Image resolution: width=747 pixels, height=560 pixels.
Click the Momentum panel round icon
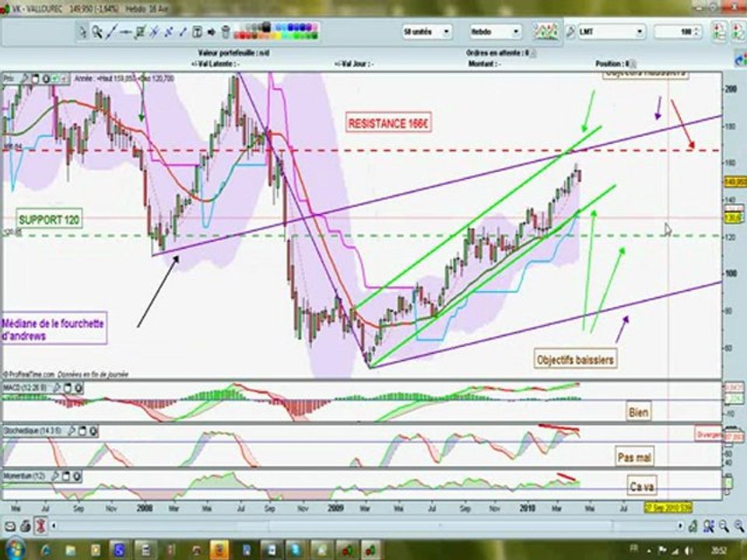pyautogui.click(x=77, y=476)
